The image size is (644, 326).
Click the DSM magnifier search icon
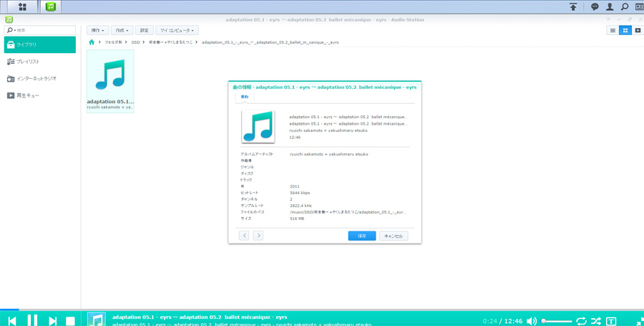[x=624, y=6]
